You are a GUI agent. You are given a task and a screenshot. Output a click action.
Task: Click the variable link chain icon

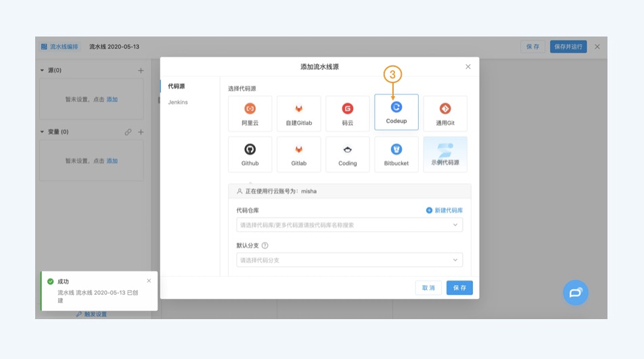(128, 132)
